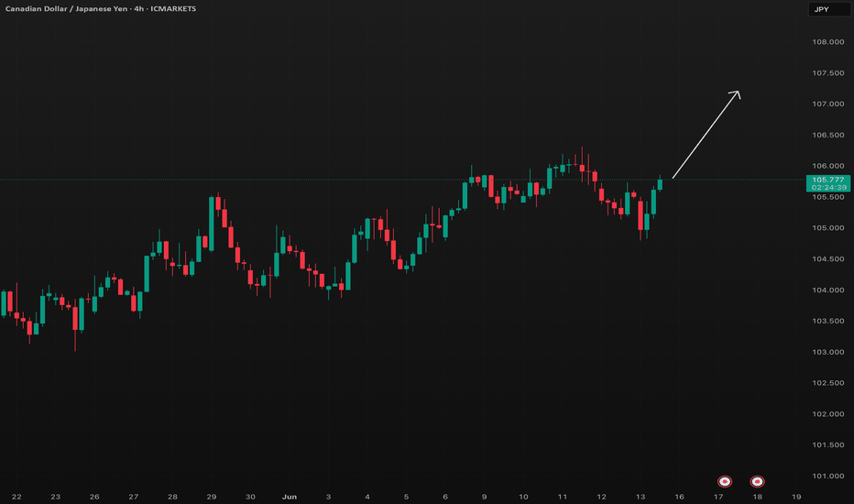Screen dimensions: 854x504
Task: Open the economic event marker above date 18
Action: tap(757, 481)
